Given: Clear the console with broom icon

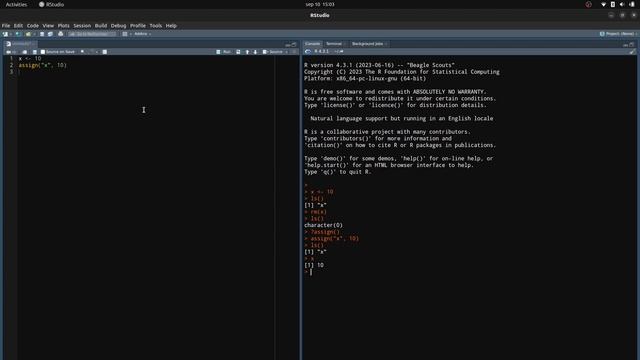Looking at the screenshot, I should pos(632,52).
